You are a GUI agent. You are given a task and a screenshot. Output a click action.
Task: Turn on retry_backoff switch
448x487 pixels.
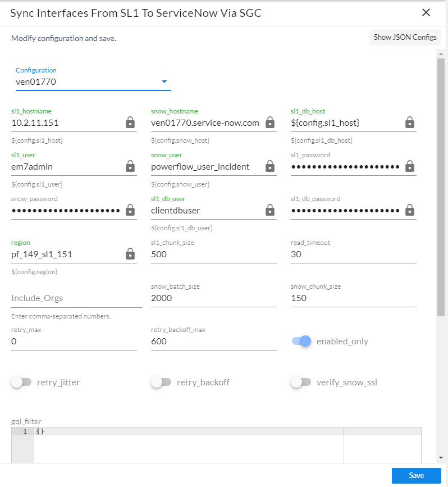[161, 382]
